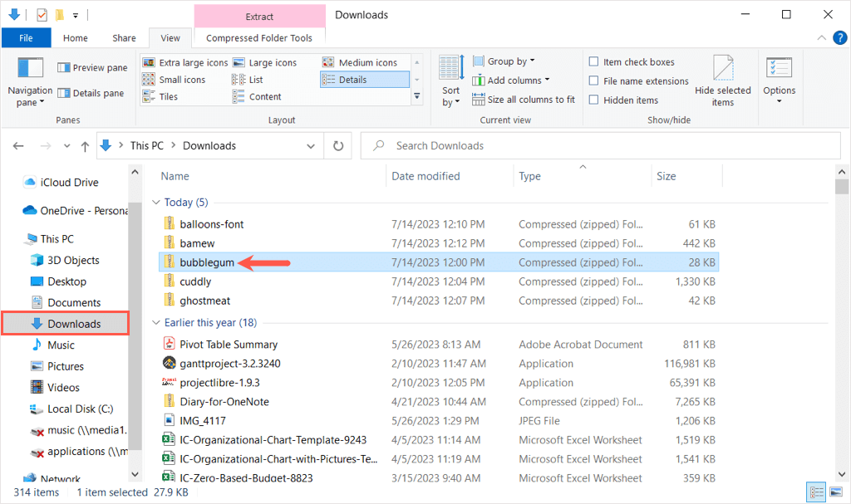The image size is (851, 504).
Task: Collapse the Earlier this year group
Action: [x=155, y=323]
